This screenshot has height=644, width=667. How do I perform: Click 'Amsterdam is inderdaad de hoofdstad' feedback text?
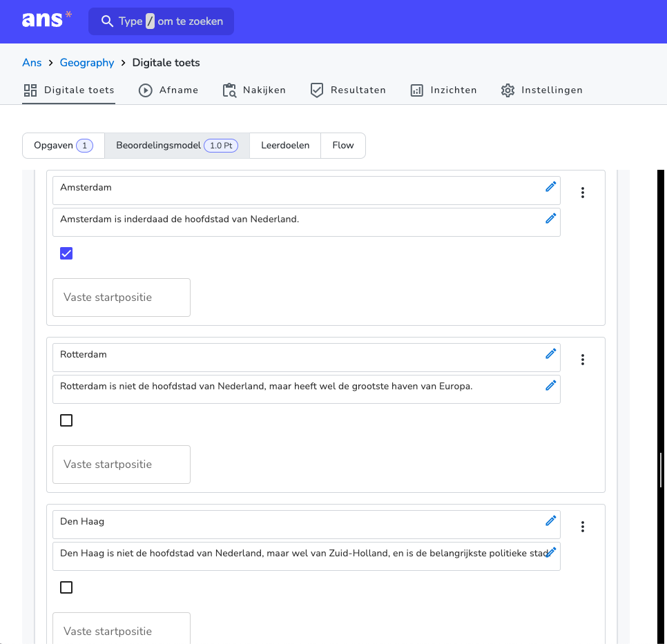click(x=180, y=219)
